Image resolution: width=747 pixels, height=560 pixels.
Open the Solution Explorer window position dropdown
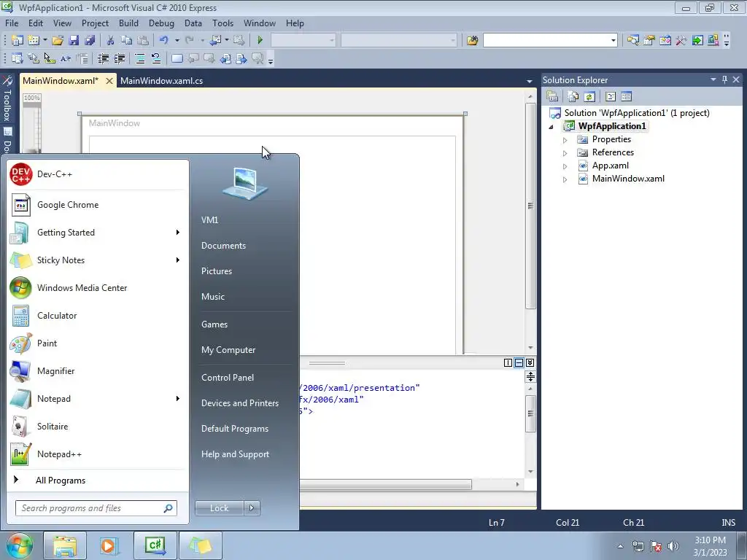(x=713, y=79)
